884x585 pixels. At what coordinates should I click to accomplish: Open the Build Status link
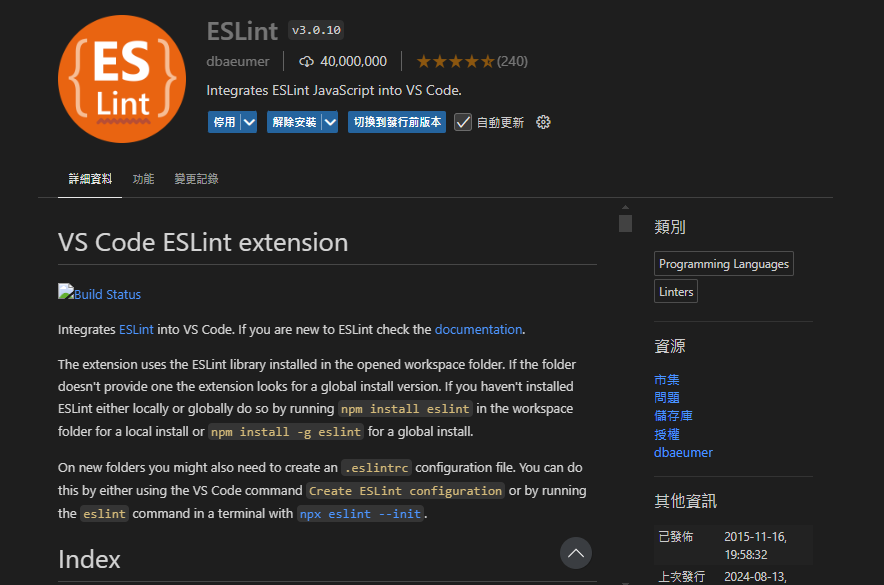click(107, 294)
